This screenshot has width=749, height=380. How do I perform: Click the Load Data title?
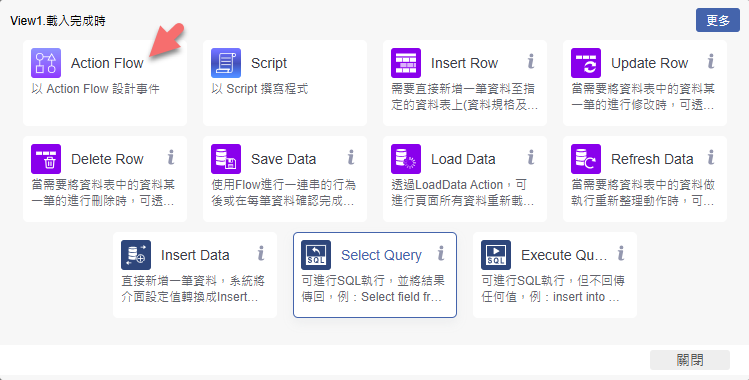[x=463, y=159]
